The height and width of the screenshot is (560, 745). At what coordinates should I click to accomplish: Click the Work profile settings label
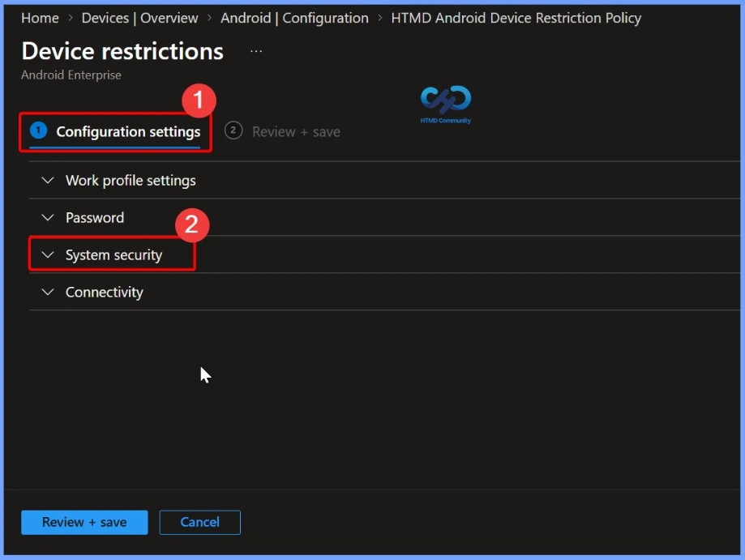pyautogui.click(x=131, y=181)
